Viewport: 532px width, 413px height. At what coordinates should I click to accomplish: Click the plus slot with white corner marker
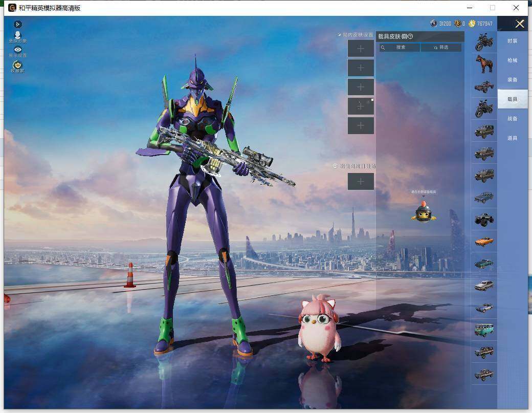(x=361, y=106)
